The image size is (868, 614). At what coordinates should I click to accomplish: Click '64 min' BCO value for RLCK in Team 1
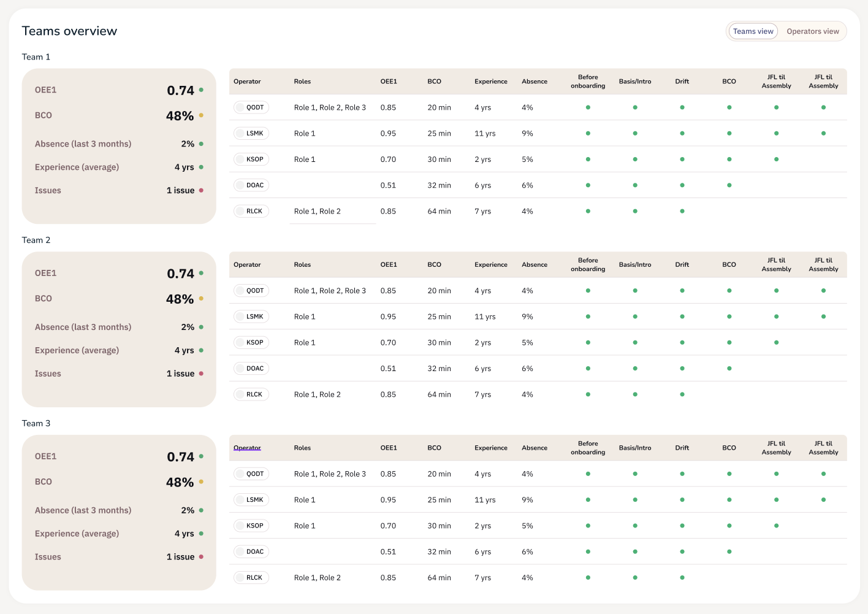[x=439, y=211]
